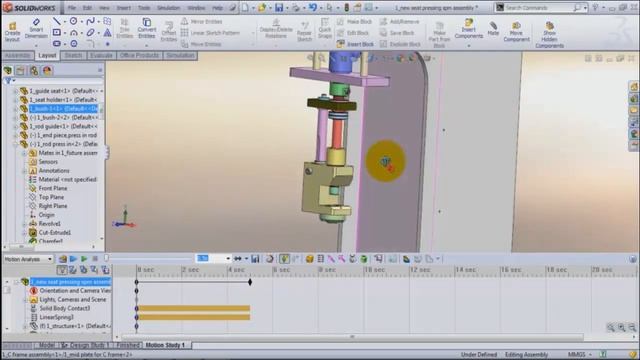The image size is (640, 360).
Task: Switch to the Office Products tab
Action: coord(139,56)
